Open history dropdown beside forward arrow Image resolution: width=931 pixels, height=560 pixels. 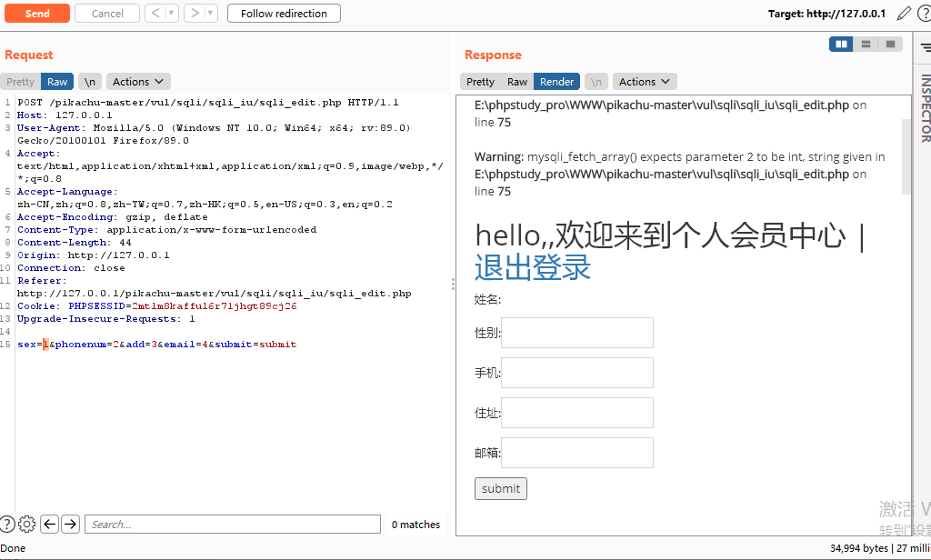coord(211,13)
